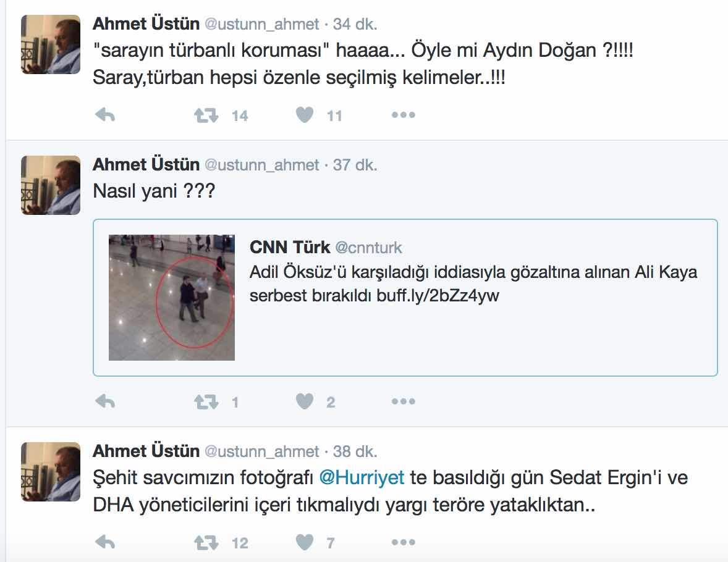Reply to the 'Nasıl yani ???' tweet
The width and height of the screenshot is (728, 562).
coord(105,401)
